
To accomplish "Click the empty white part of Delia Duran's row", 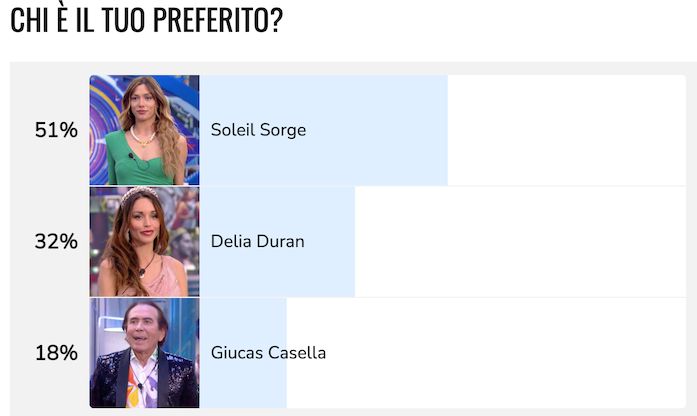I will [x=520, y=241].
